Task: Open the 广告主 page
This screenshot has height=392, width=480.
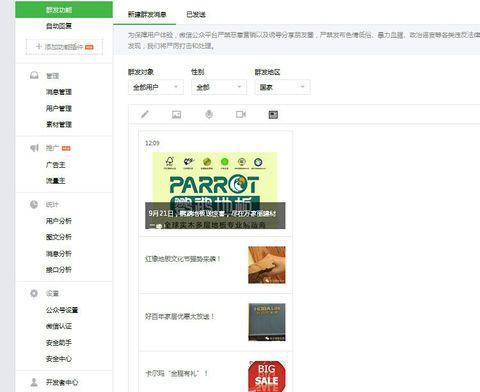Action: [56, 164]
